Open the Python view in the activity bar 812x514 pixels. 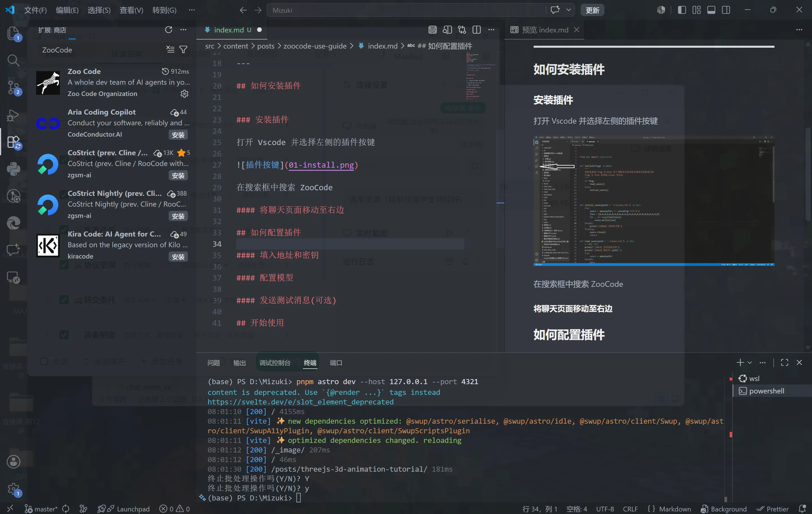coord(14,169)
